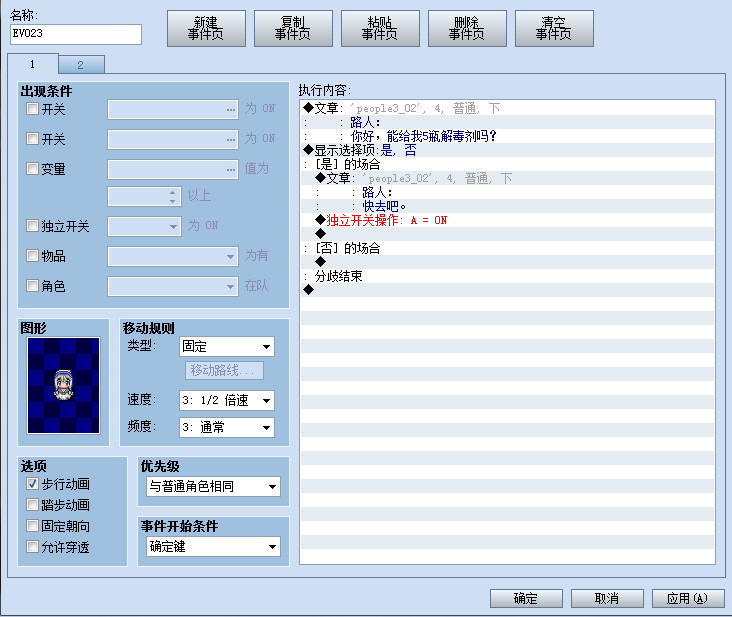Enable the 角色 condition checkbox

coord(32,285)
